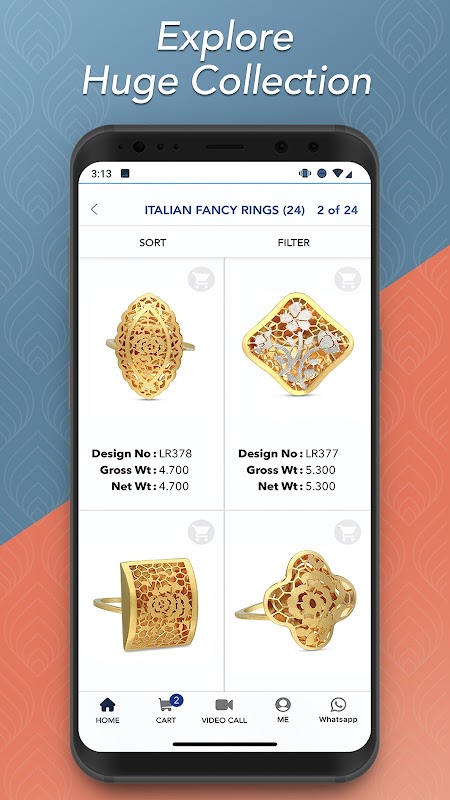Add the curved rectangular ring to cart
The image size is (450, 800).
coord(201,532)
